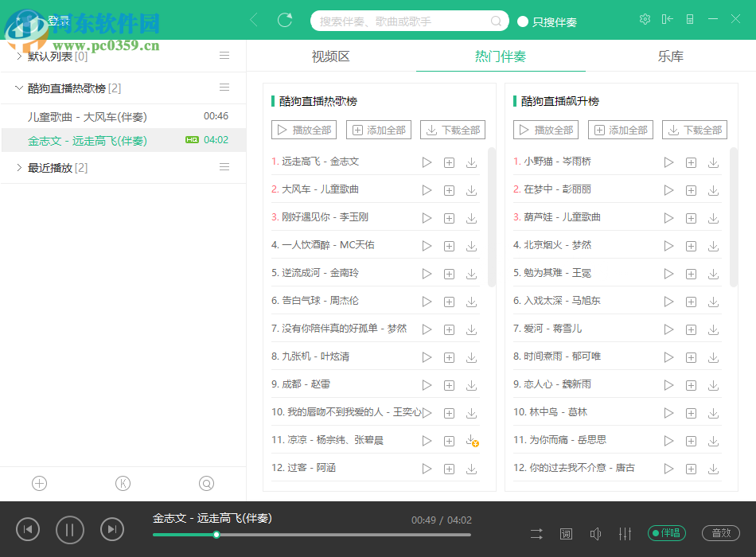Collapse the 酷狗直播热歌榜 playlist

20,86
